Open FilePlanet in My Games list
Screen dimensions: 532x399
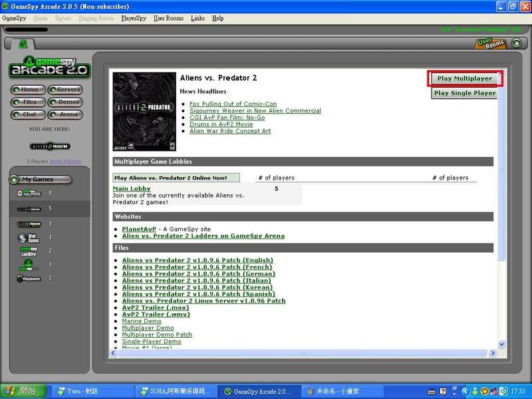click(x=29, y=278)
